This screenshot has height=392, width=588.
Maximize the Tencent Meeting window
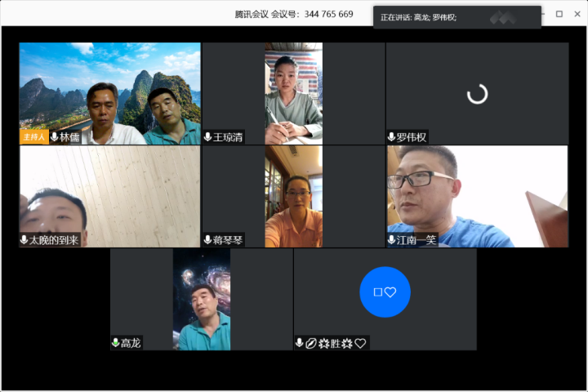tap(559, 14)
